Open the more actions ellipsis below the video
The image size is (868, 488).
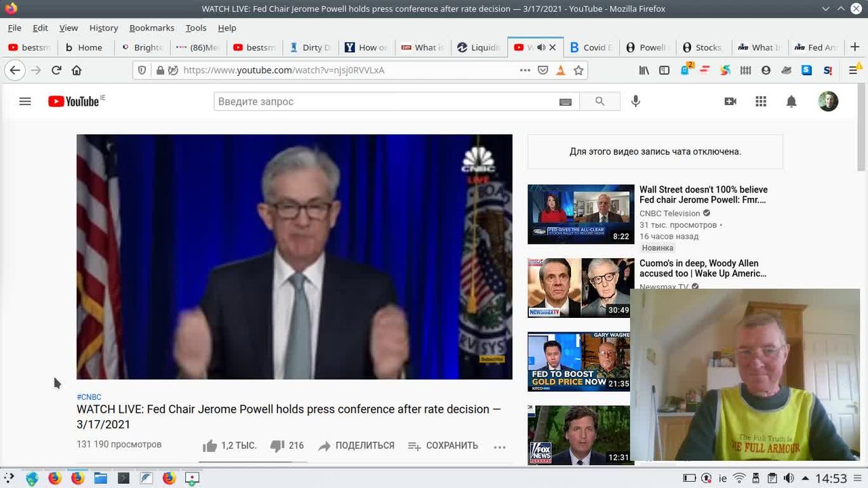point(500,447)
